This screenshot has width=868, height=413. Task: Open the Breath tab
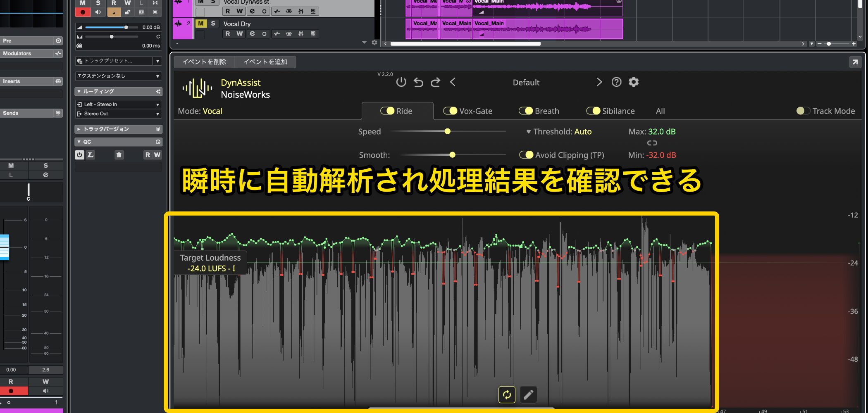pos(547,111)
